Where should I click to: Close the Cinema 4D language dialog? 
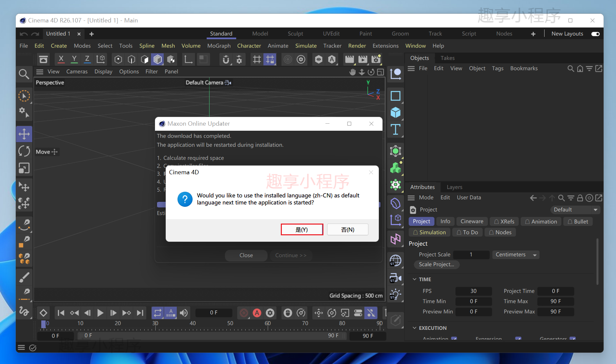pyautogui.click(x=371, y=172)
